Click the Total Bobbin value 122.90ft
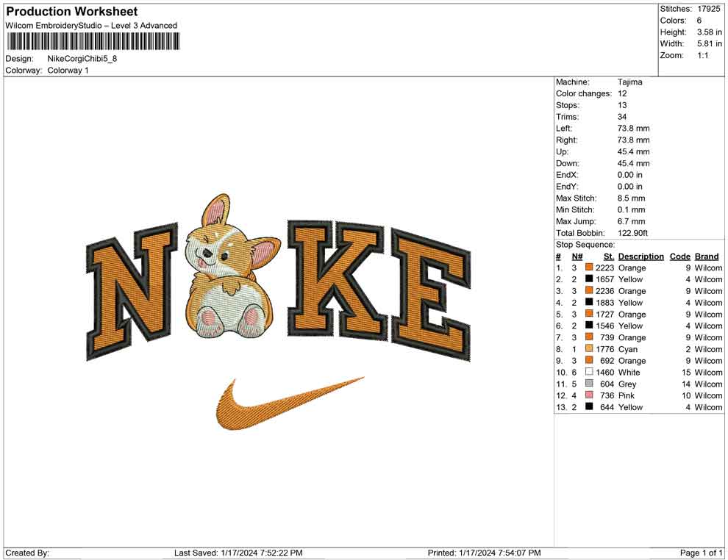The height and width of the screenshot is (560, 728). click(x=632, y=233)
